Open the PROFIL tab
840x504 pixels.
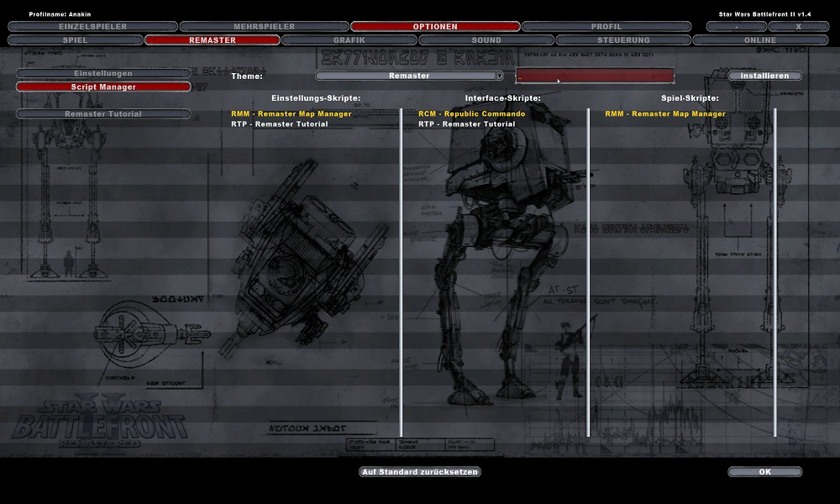[606, 26]
